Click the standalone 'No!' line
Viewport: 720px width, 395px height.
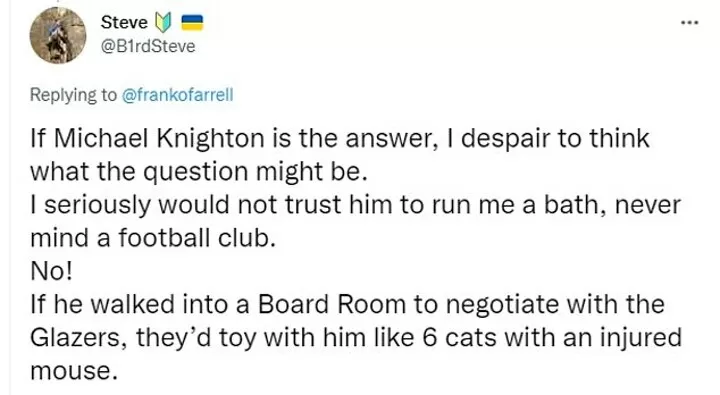click(x=51, y=271)
